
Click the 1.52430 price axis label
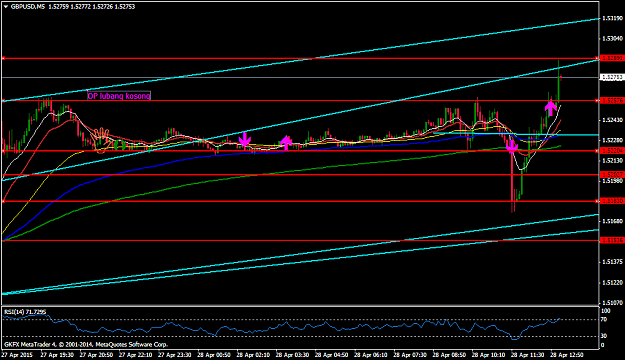(612, 120)
